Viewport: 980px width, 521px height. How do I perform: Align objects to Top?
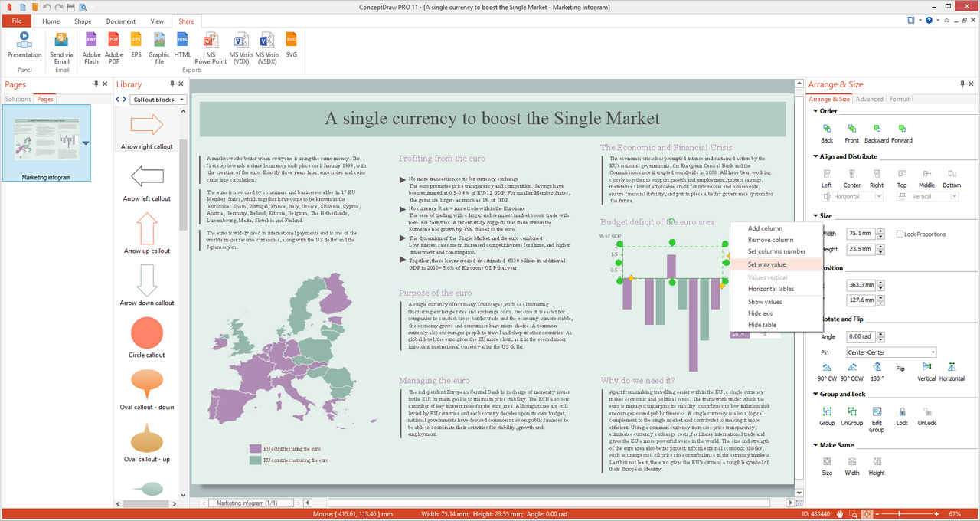click(x=902, y=179)
